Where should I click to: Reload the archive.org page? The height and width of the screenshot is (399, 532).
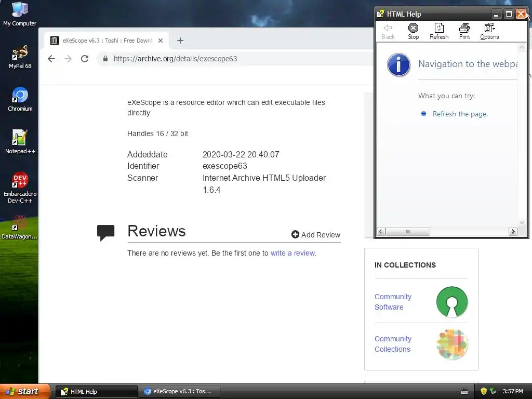tap(85, 59)
